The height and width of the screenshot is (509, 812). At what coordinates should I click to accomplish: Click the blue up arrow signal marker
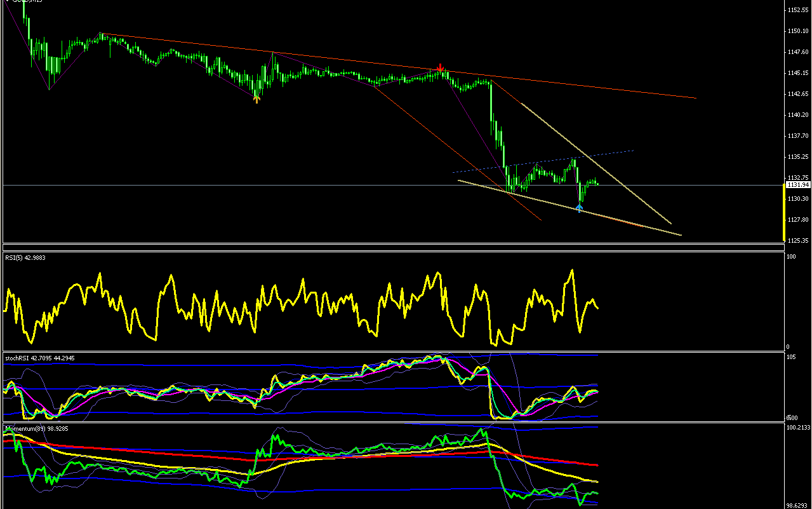tap(579, 208)
